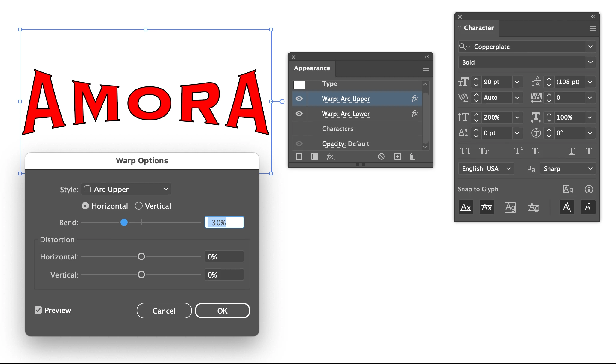Click the Horizontal distortion percentage field
The height and width of the screenshot is (364, 616).
(x=224, y=257)
